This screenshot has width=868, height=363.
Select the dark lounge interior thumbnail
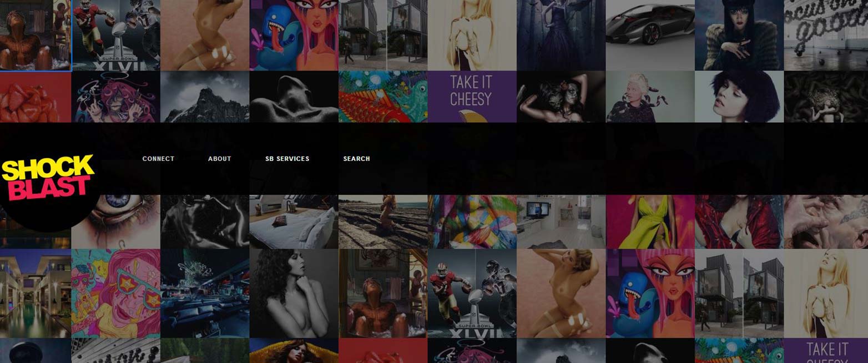pyautogui.click(x=205, y=293)
